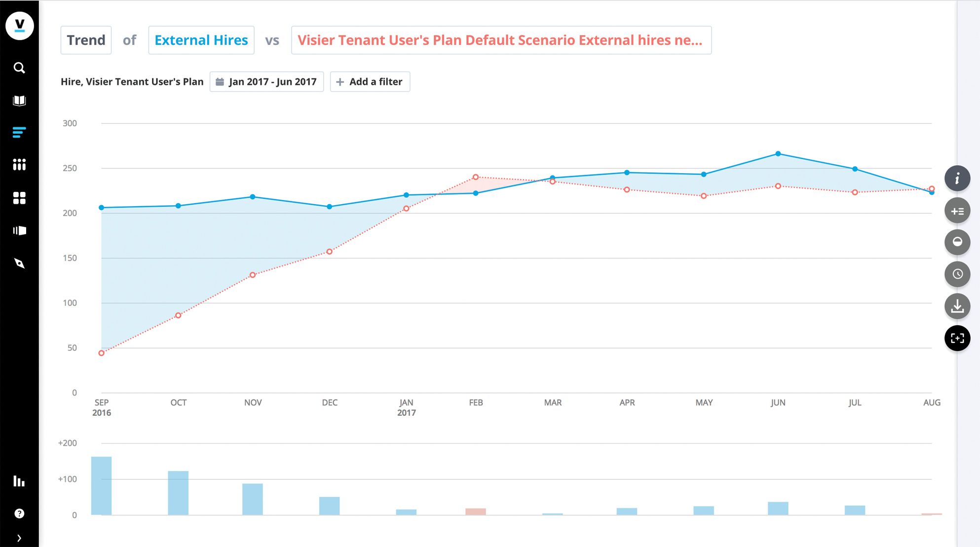Click the info button on right panel

[957, 178]
